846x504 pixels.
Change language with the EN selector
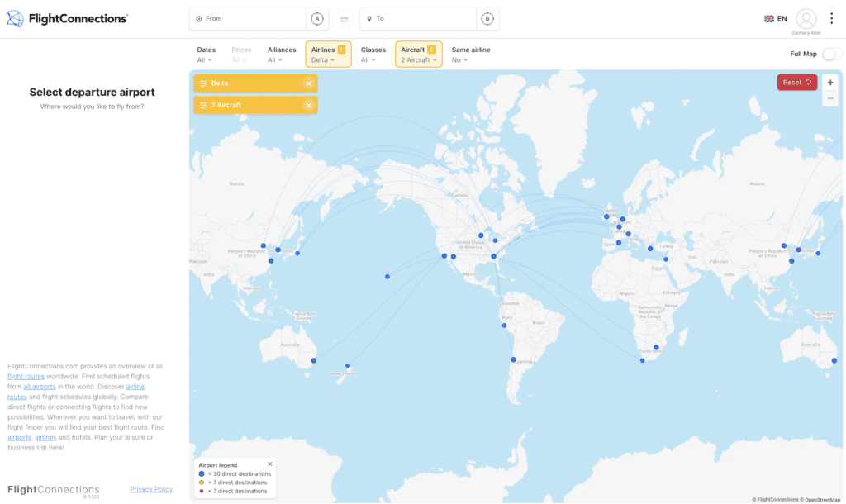[x=776, y=18]
